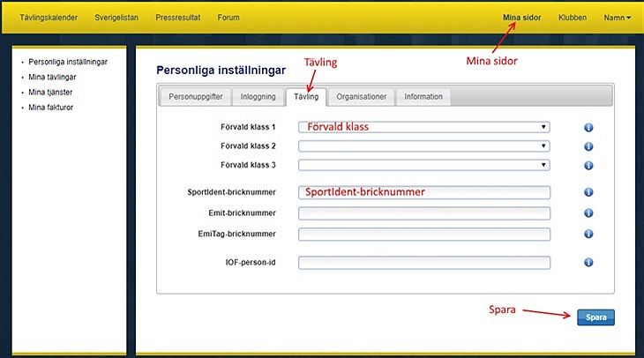Focus the IOF-person-id input field
Screen dimensions: 644x358
click(x=424, y=263)
